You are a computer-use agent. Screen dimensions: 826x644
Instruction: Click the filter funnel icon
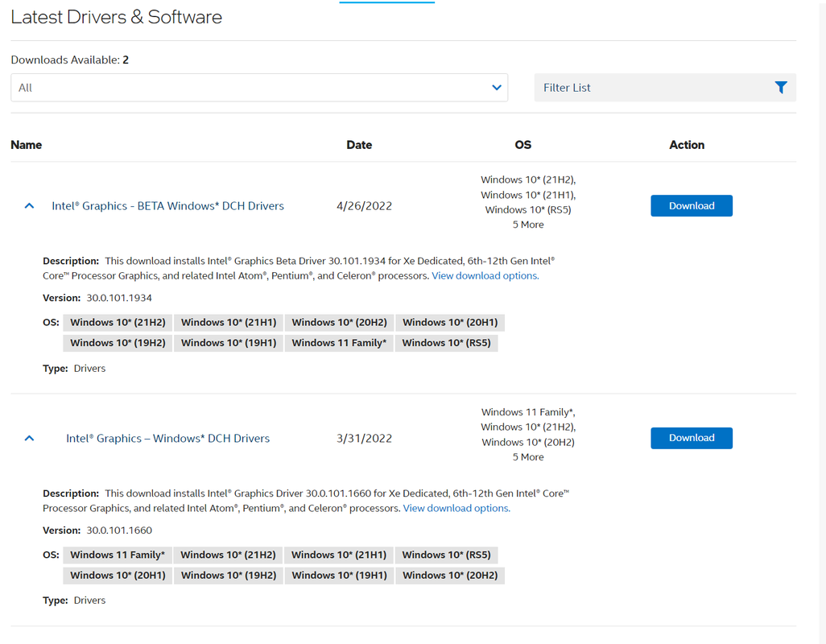point(781,88)
